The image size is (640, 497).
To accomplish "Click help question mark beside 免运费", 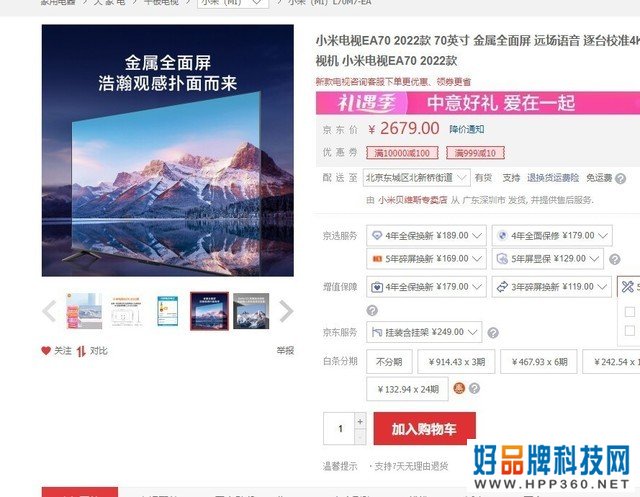I will [620, 178].
